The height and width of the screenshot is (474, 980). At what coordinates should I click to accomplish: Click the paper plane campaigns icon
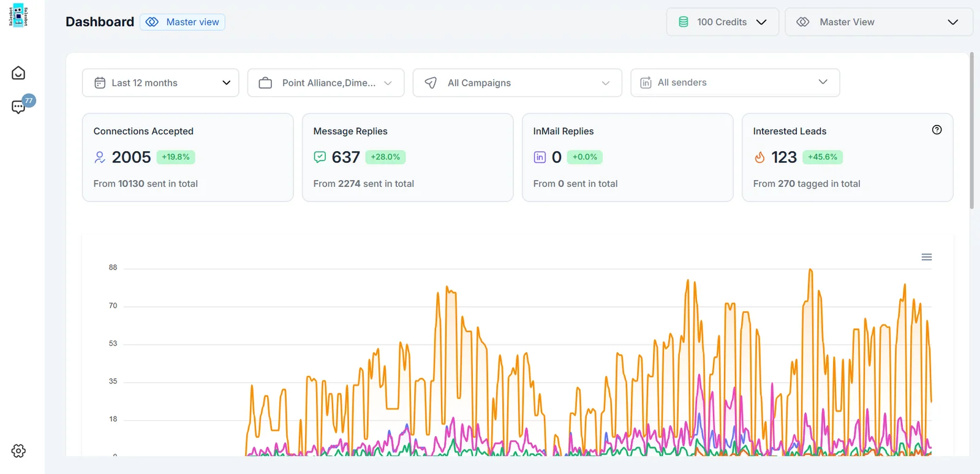(431, 83)
